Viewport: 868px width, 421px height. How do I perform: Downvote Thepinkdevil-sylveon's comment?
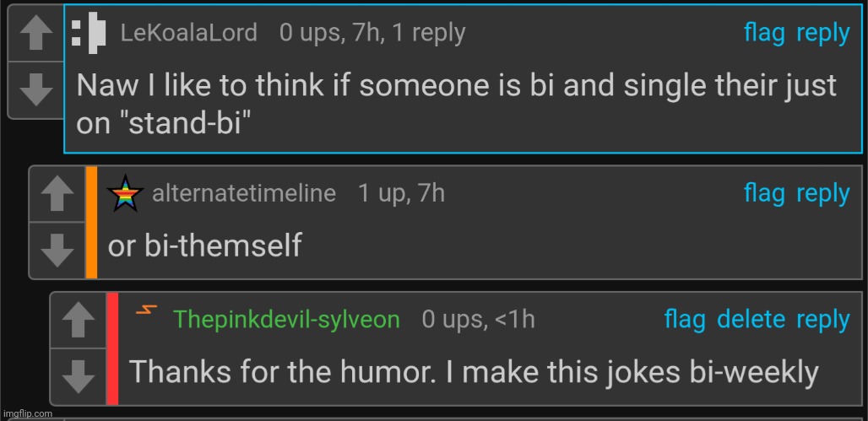click(x=78, y=377)
